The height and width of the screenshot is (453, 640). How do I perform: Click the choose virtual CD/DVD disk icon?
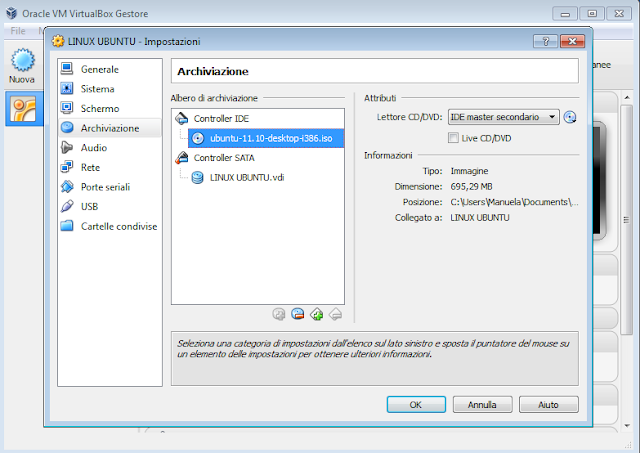570,117
